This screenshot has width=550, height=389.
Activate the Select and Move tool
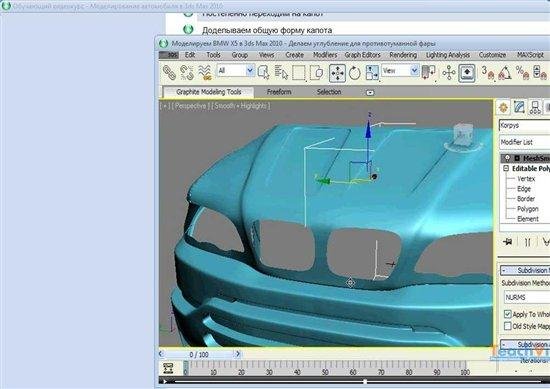[x=337, y=73]
